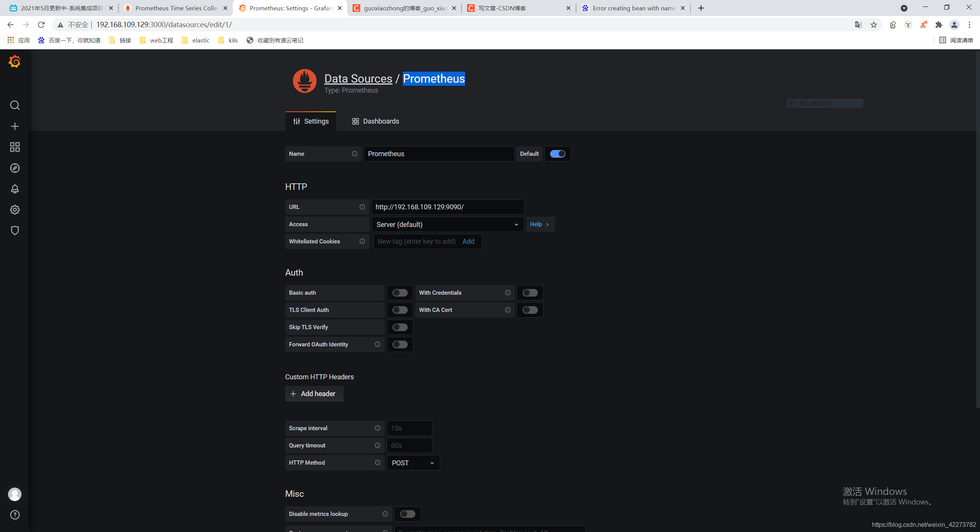Click the Prometheus flame logo in the header

(305, 81)
